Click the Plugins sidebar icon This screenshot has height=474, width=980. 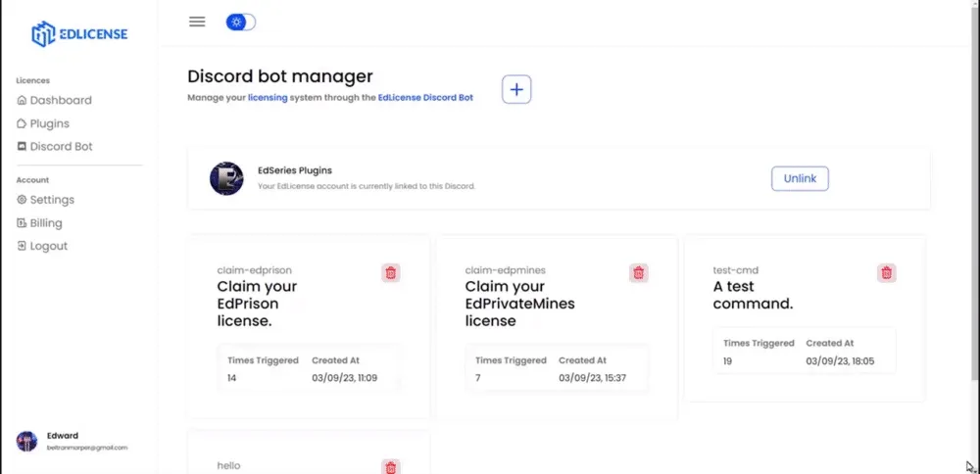[22, 123]
